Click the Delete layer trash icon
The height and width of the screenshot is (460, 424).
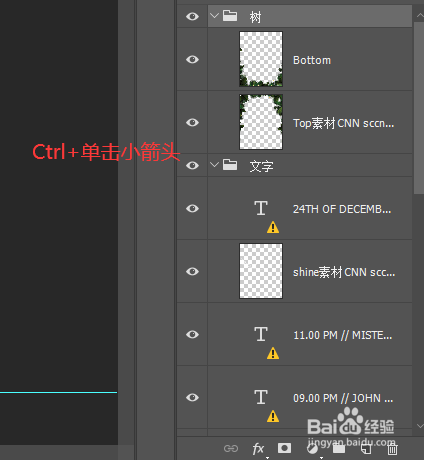click(392, 449)
